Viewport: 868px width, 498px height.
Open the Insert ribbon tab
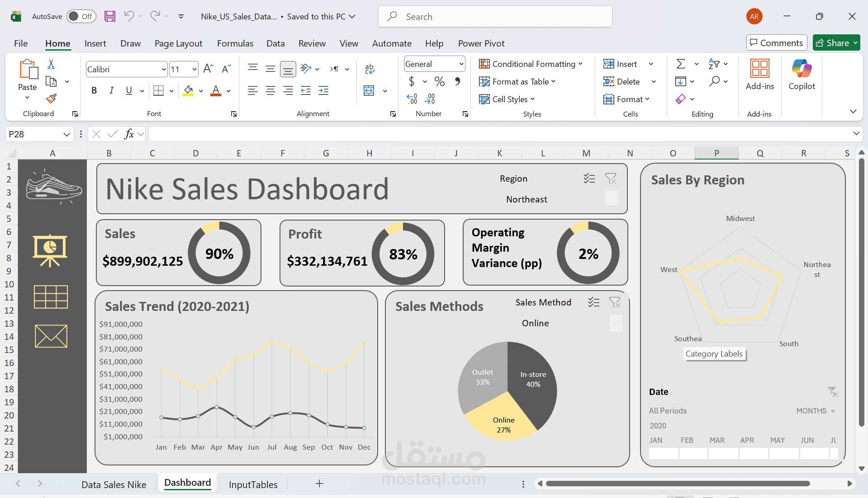[x=95, y=43]
